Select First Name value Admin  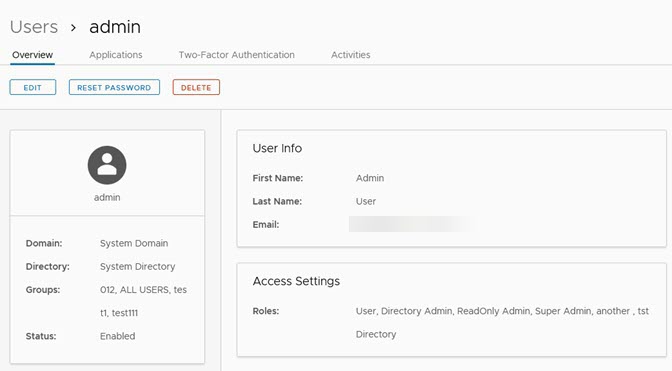[x=370, y=178]
